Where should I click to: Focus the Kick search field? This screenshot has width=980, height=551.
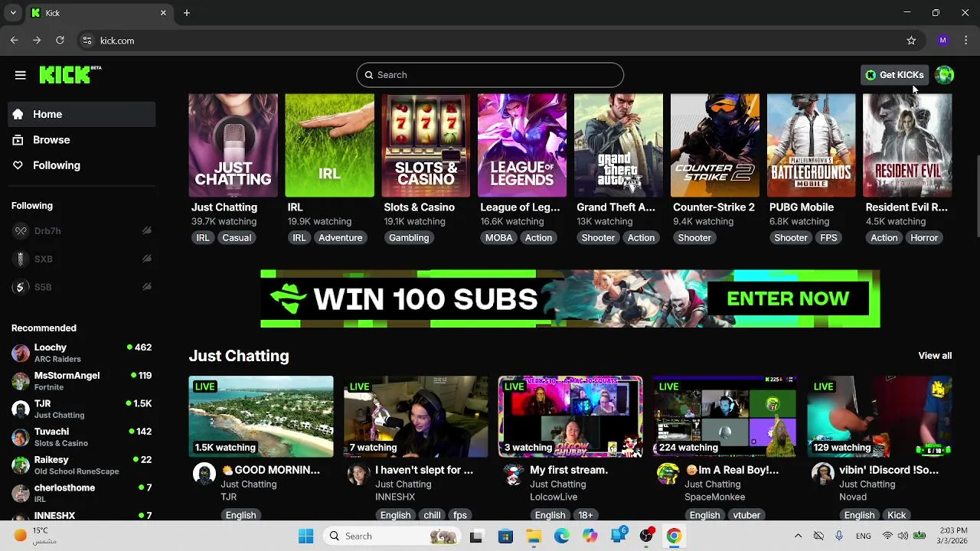coord(490,75)
